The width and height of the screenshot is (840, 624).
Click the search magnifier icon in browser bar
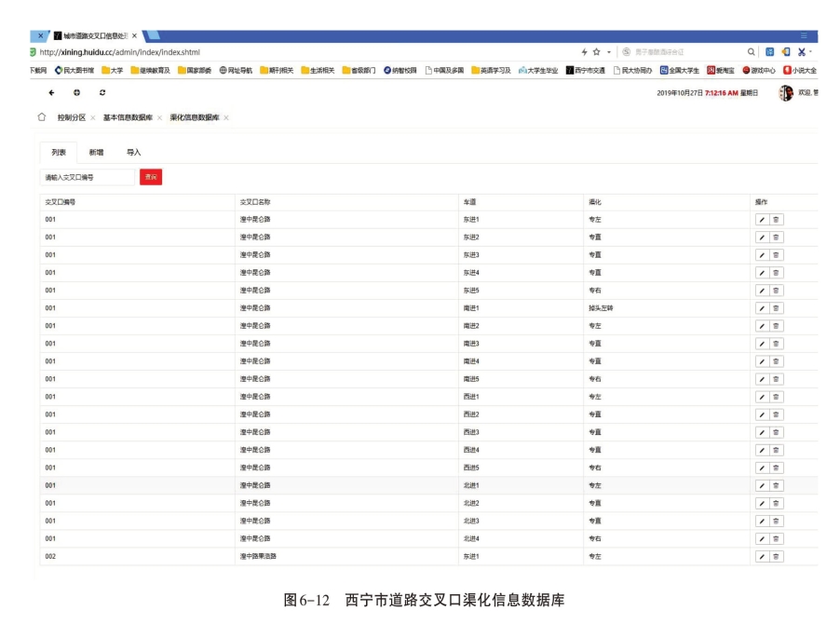(752, 51)
